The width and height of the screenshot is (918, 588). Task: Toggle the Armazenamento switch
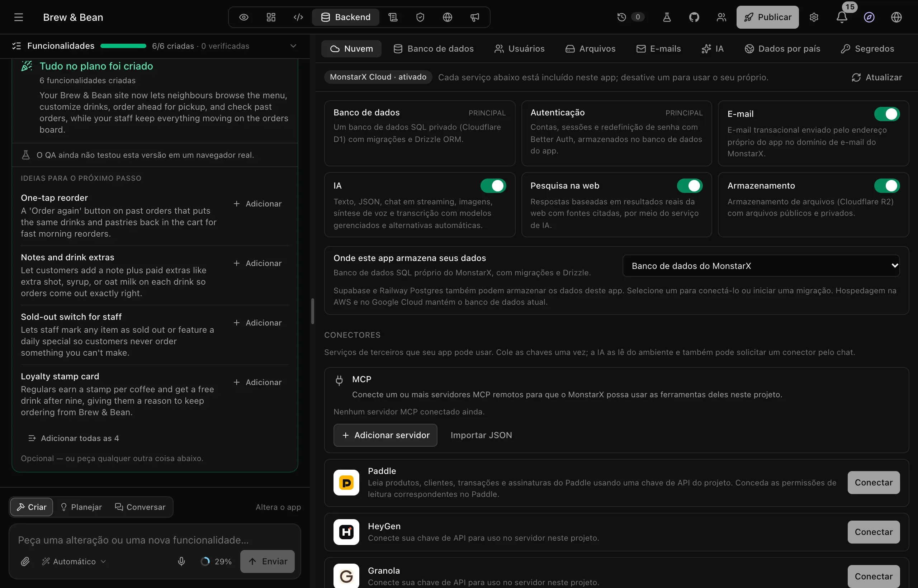(887, 186)
